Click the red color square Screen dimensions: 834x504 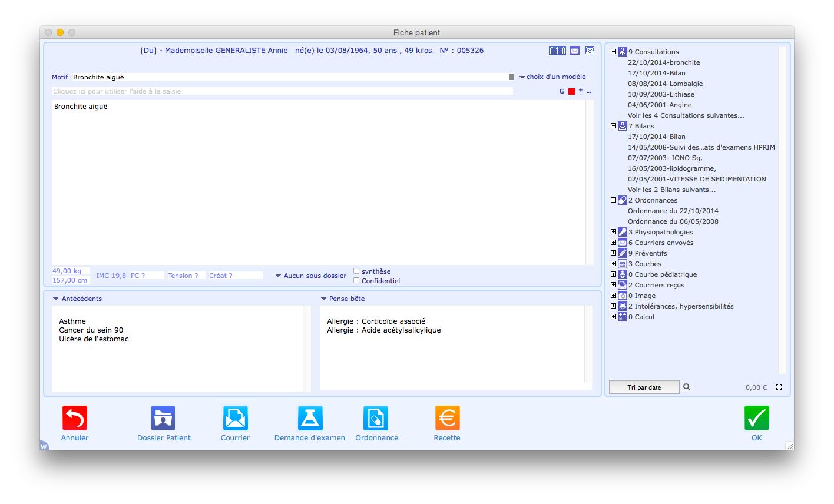571,91
